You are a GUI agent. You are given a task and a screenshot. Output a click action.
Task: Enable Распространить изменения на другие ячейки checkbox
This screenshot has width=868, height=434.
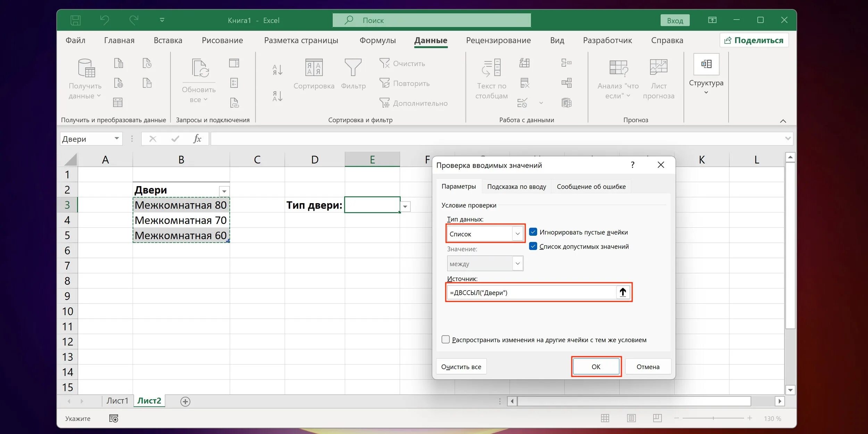point(445,339)
